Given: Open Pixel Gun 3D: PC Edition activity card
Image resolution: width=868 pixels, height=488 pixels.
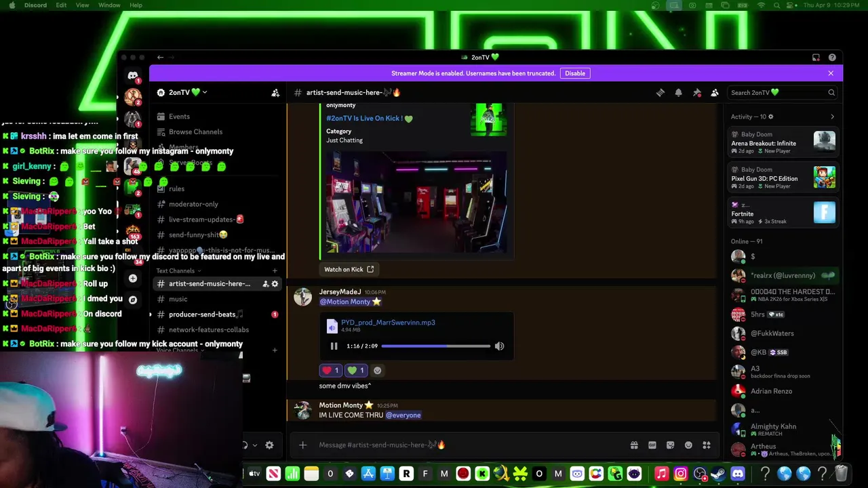Looking at the screenshot, I should pyautogui.click(x=783, y=178).
